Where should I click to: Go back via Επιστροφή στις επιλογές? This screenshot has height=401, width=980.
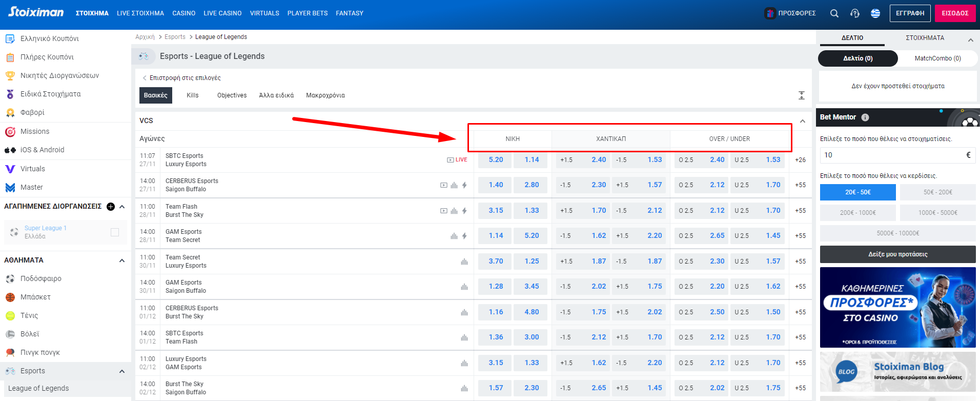click(181, 78)
